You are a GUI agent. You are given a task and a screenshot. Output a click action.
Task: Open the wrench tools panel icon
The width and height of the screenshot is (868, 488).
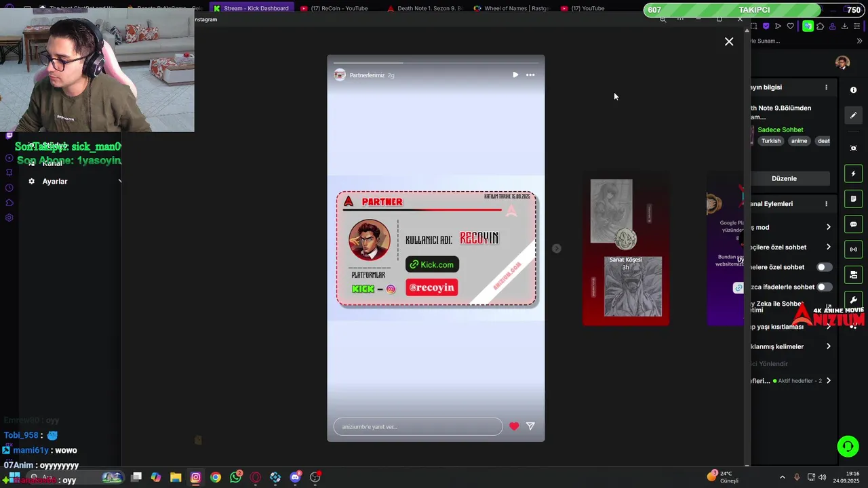(853, 300)
